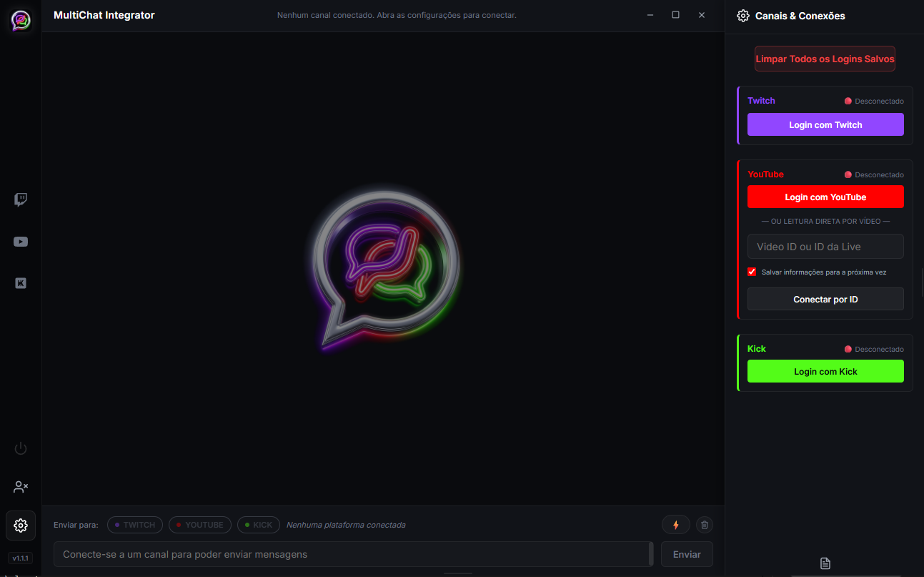Click the Enviar button
The width and height of the screenshot is (924, 577).
point(687,554)
